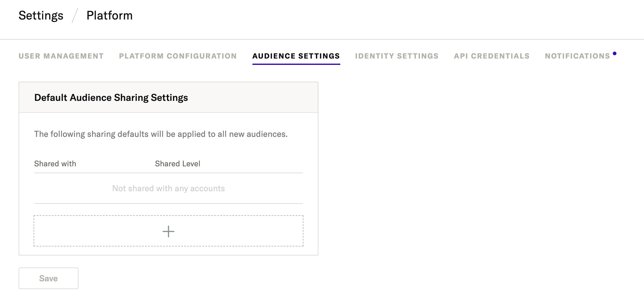Open the User Management tab
The width and height of the screenshot is (644, 299).
pos(61,56)
